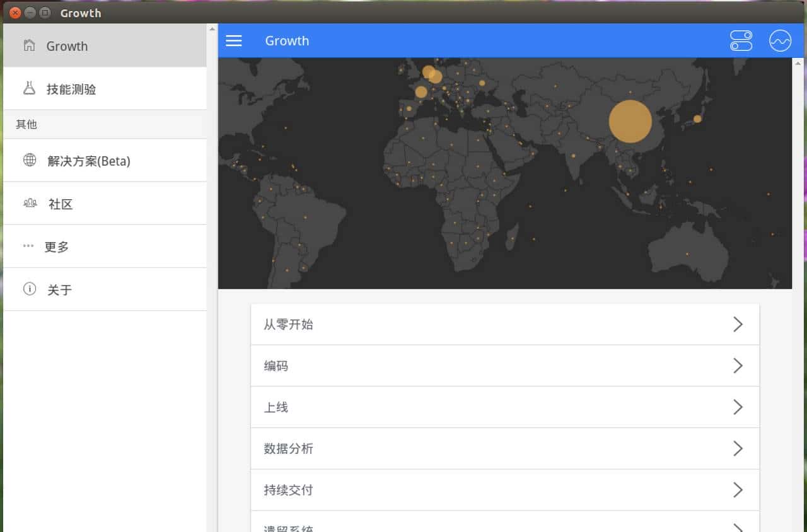The width and height of the screenshot is (807, 532).
Task: Click the home icon beside Growth
Action: click(29, 45)
